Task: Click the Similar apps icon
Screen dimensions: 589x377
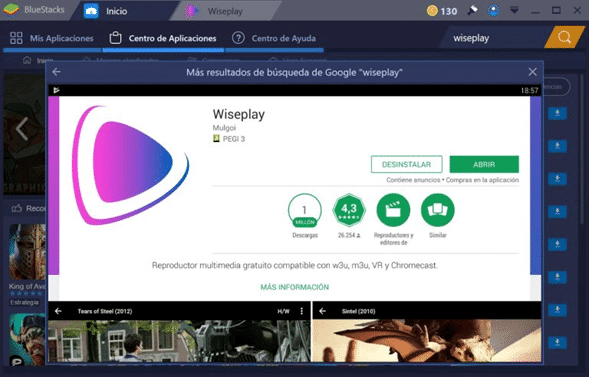Action: point(438,210)
